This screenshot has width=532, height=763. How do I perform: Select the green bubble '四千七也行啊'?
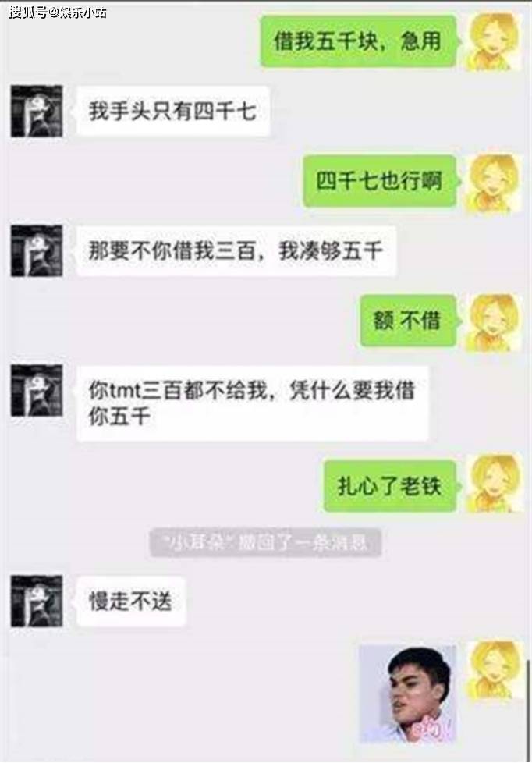pos(380,181)
